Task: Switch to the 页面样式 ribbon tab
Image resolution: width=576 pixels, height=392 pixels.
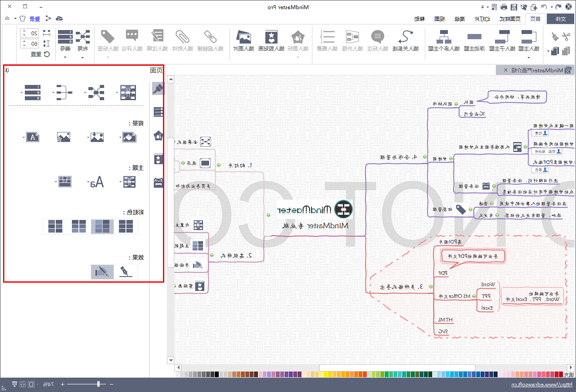Action: tap(510, 19)
